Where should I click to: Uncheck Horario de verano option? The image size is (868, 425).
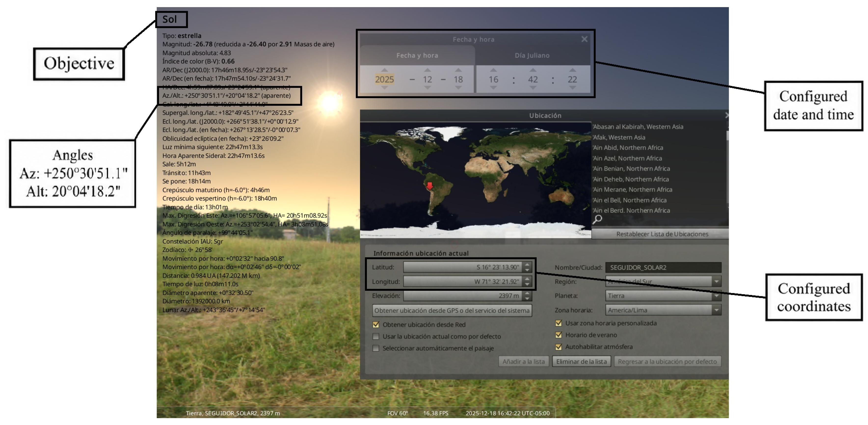[558, 335]
